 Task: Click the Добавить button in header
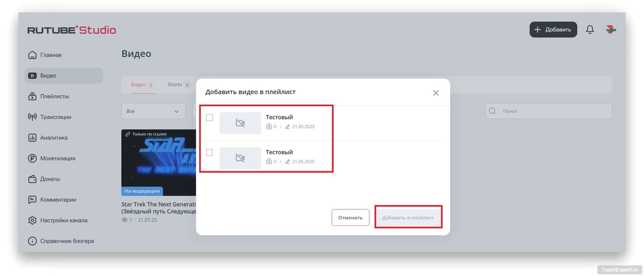coord(553,30)
